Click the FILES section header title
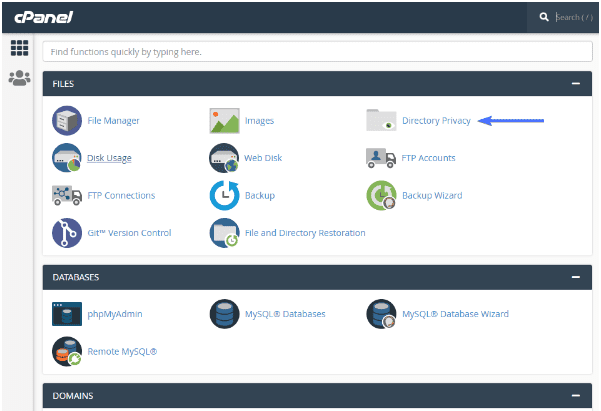The width and height of the screenshot is (601, 411). [x=63, y=84]
